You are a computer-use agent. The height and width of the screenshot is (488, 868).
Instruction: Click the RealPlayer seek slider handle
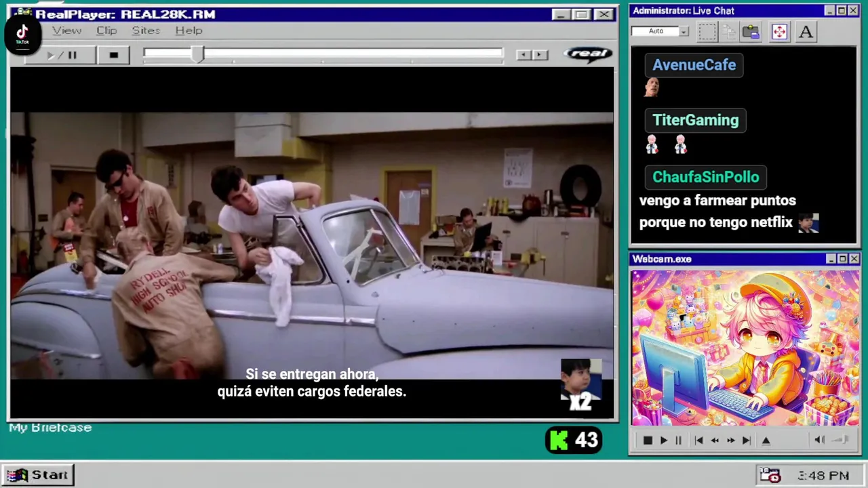197,55
